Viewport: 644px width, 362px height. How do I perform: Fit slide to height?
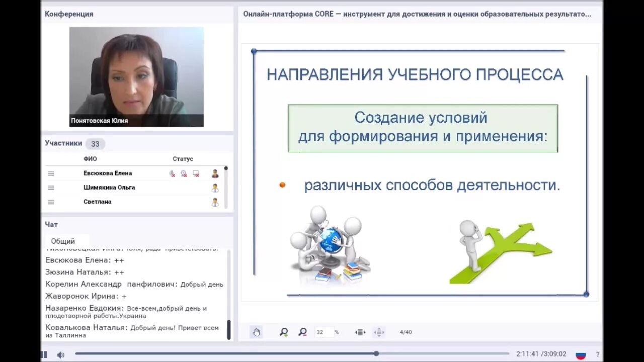[x=379, y=332]
